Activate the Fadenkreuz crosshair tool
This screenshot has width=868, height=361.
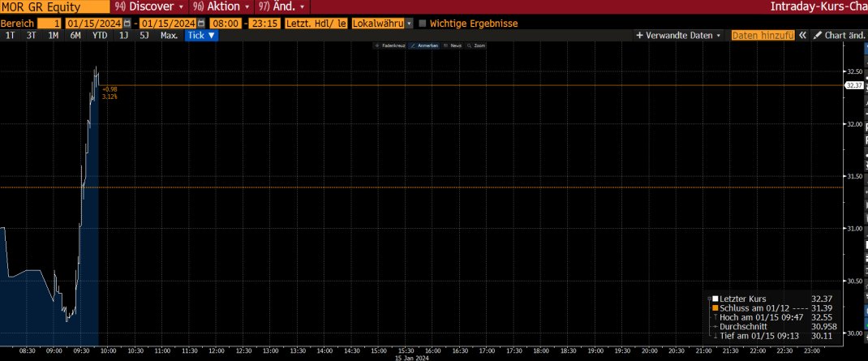point(390,46)
